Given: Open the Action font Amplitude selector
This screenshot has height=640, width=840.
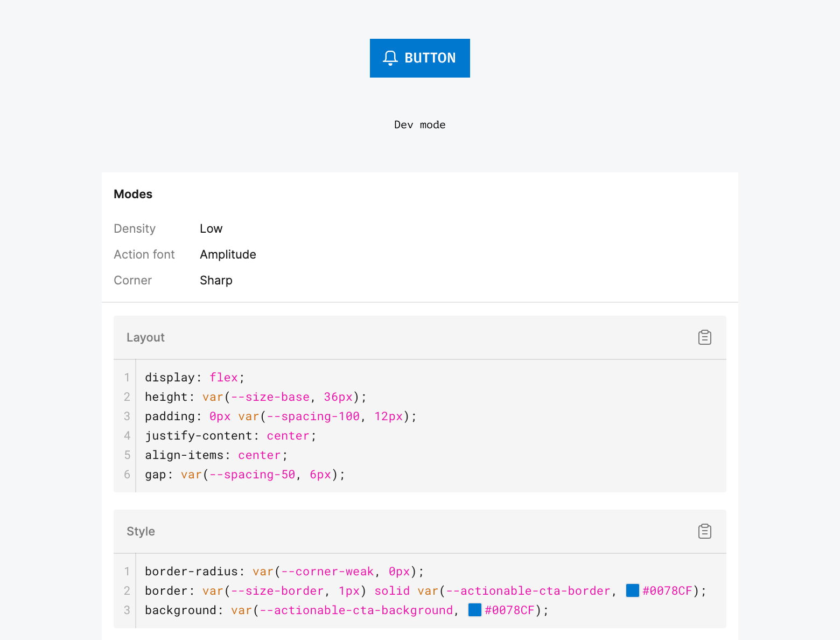Looking at the screenshot, I should (x=228, y=254).
